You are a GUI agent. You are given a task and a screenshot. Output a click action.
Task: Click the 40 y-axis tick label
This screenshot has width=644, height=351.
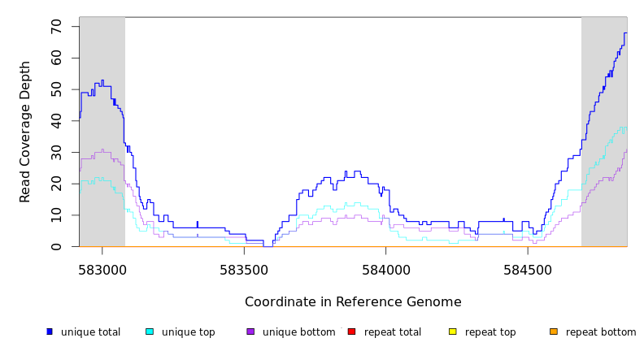click(56, 121)
